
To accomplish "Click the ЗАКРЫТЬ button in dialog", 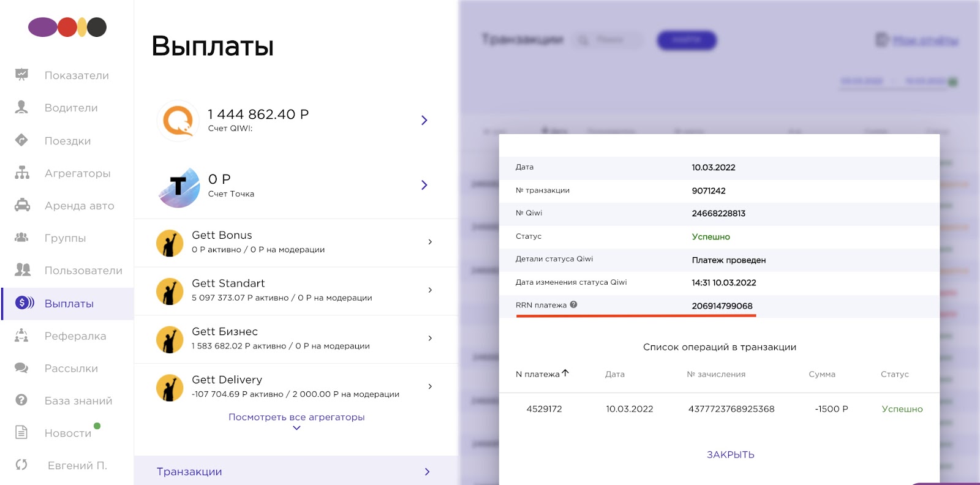I will point(731,455).
